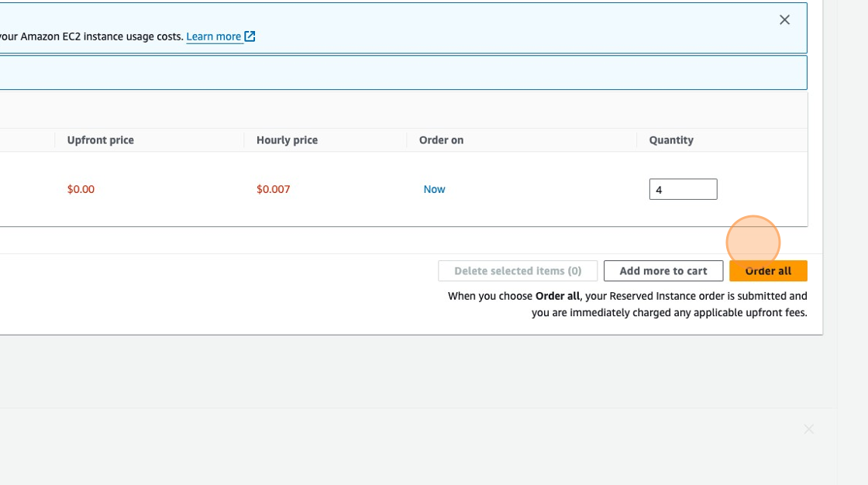The height and width of the screenshot is (485, 868).
Task: Click divider between Upfront and Hourly price headers
Action: coord(244,140)
